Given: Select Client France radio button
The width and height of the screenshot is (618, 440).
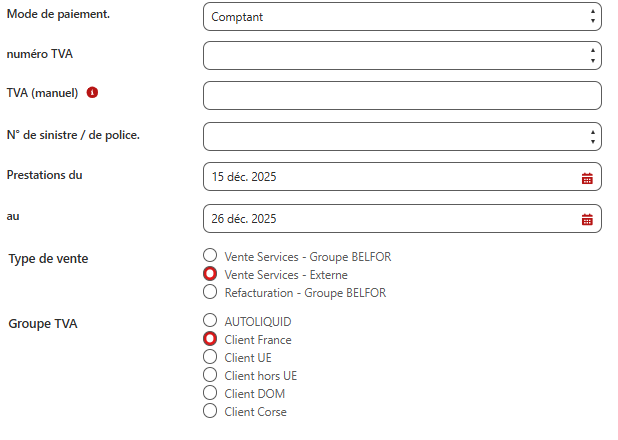Looking at the screenshot, I should point(210,339).
